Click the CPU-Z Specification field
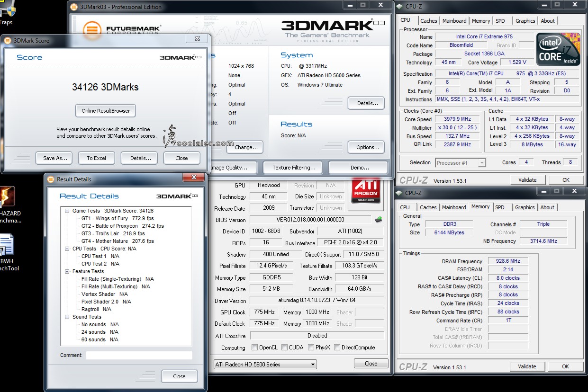 pyautogui.click(x=507, y=74)
